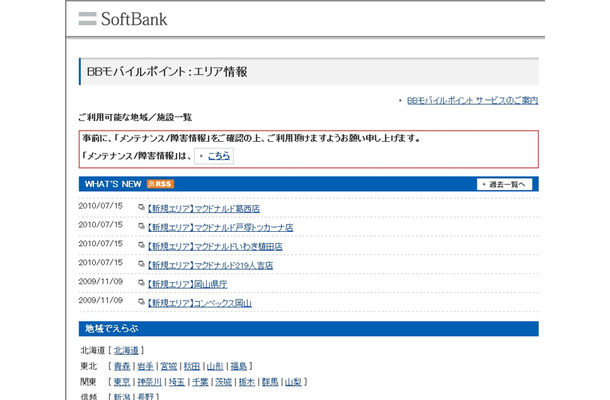This screenshot has width=610, height=400.
Task: Click icon beside マクドナルド戸塚トツカーナ店 entry
Action: pos(141,226)
